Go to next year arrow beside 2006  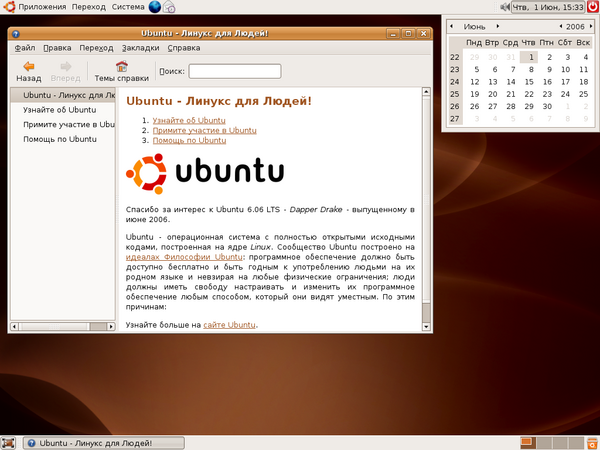592,25
